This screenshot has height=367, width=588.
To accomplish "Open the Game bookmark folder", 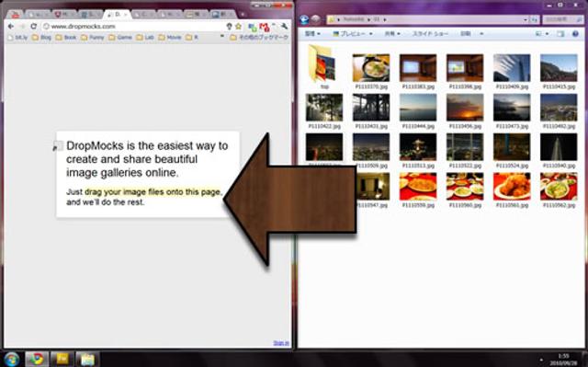I will (120, 38).
